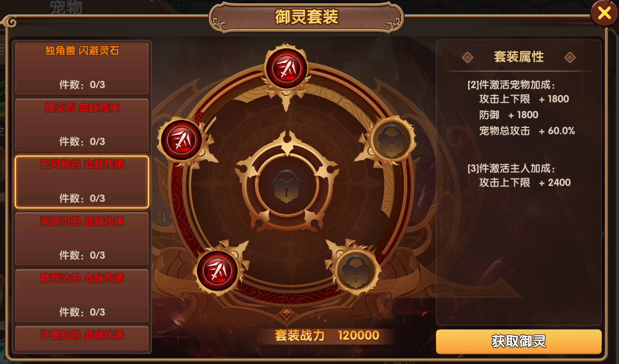Select 巴风特的 血脉传承 set
Screen dimensions: 619x364
point(82,181)
